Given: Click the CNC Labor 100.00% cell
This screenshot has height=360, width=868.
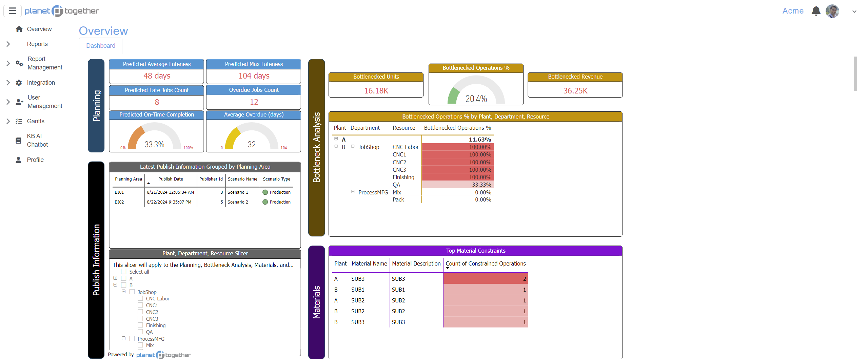Looking at the screenshot, I should 457,147.
